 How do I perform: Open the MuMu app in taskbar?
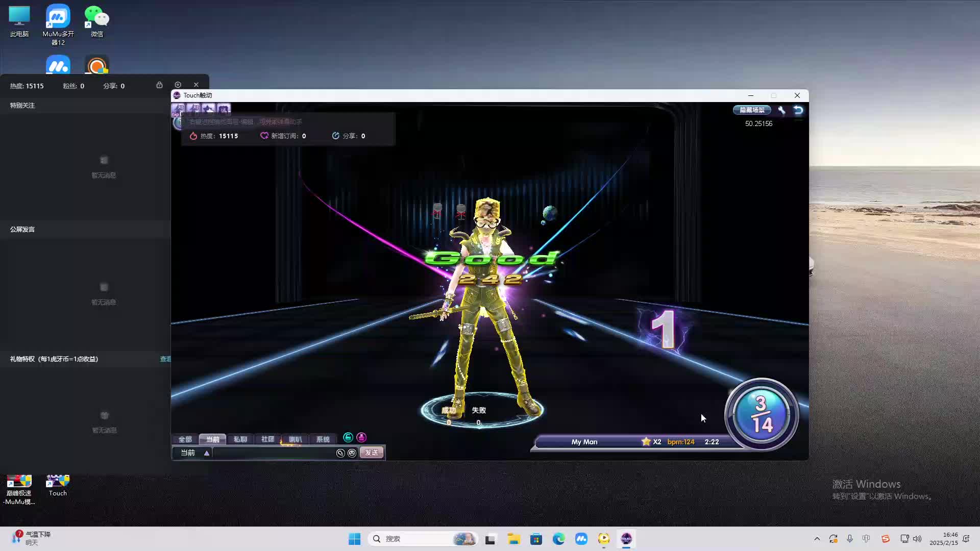pos(581,539)
